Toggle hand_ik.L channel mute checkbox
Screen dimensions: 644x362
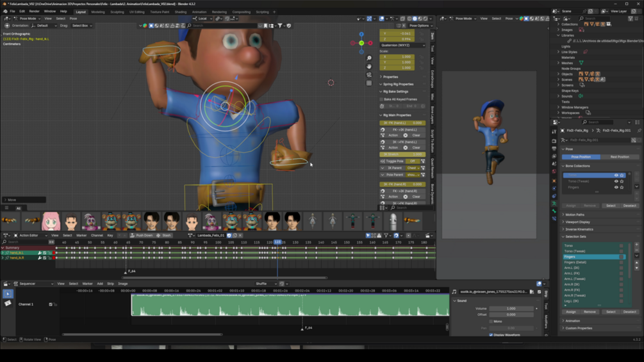tap(44, 253)
